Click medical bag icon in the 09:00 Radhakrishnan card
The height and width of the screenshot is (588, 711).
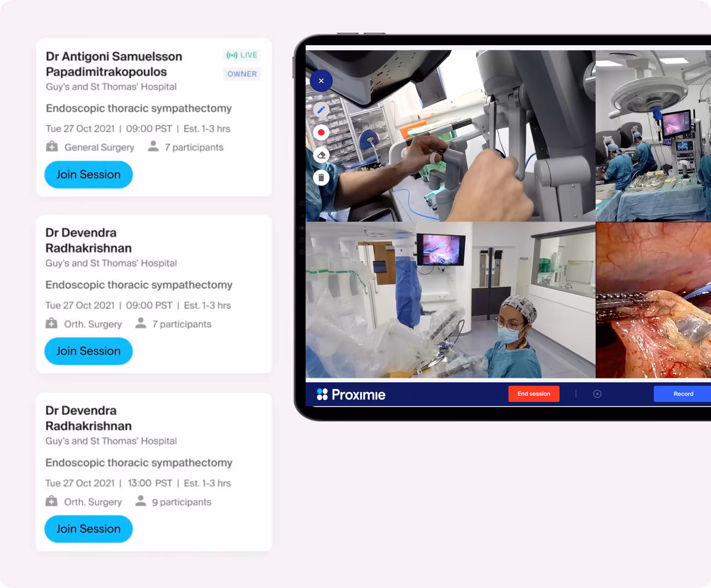[x=51, y=323]
